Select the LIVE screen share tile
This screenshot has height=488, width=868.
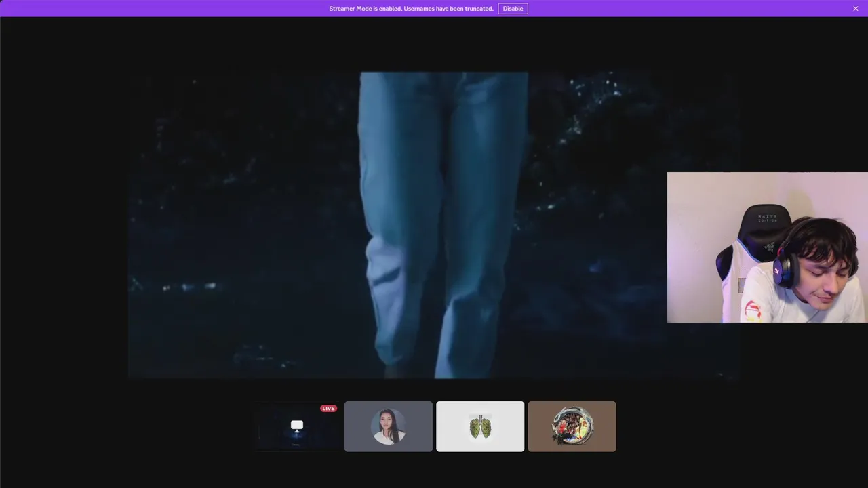pyautogui.click(x=297, y=426)
